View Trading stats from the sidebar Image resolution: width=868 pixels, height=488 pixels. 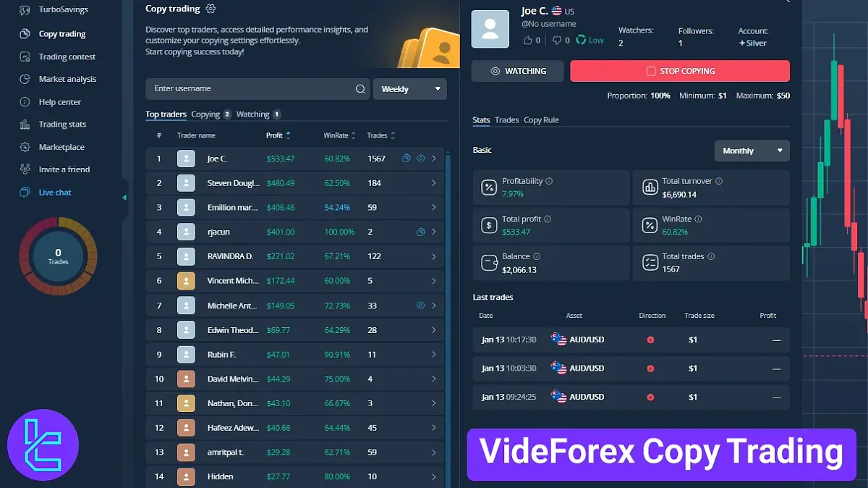[x=64, y=124]
